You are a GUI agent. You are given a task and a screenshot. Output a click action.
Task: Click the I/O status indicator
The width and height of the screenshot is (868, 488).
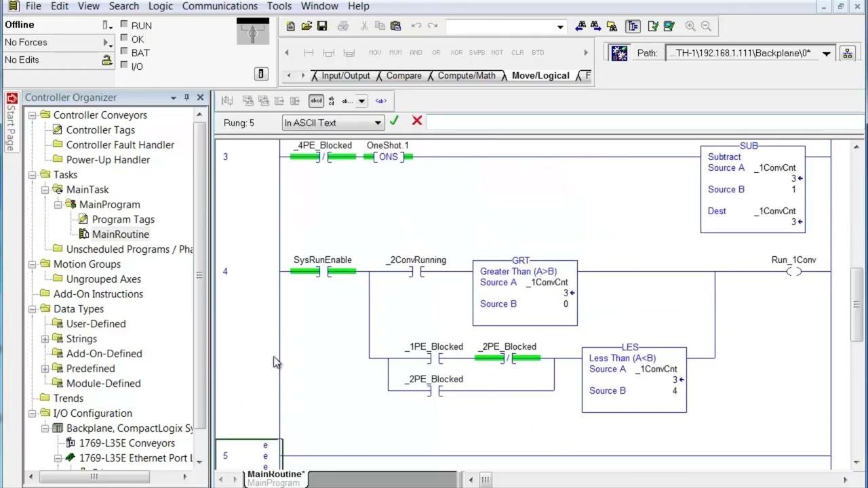(x=124, y=66)
